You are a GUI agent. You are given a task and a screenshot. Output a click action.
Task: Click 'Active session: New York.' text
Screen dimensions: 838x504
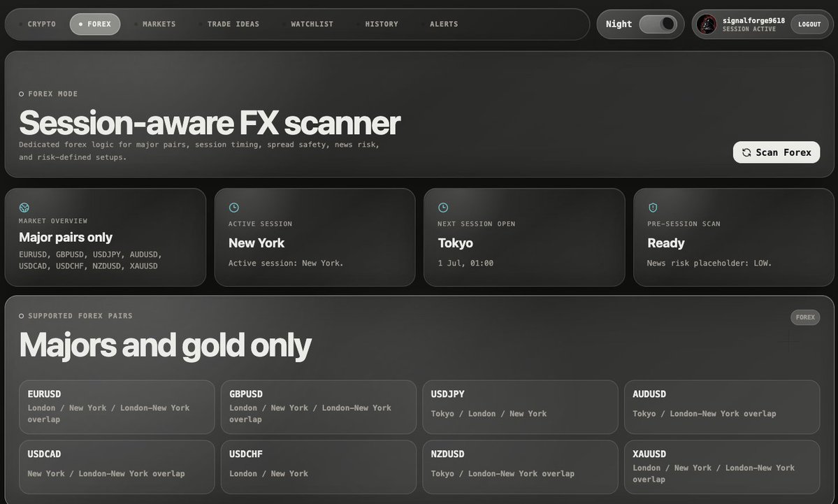286,263
